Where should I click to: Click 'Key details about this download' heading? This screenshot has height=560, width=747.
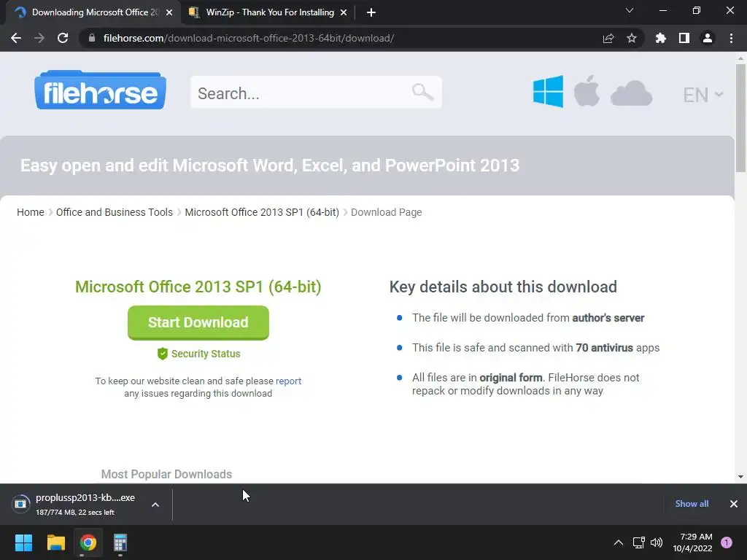point(503,287)
